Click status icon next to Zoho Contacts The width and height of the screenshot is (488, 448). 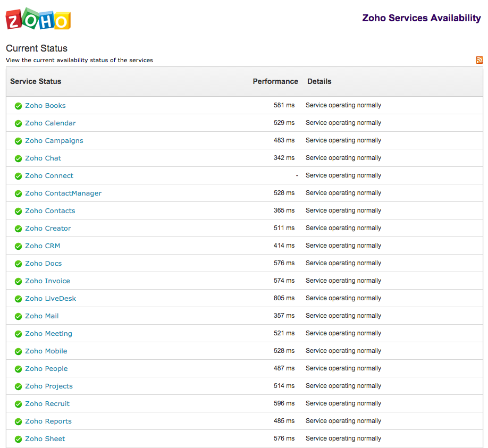[19, 211]
